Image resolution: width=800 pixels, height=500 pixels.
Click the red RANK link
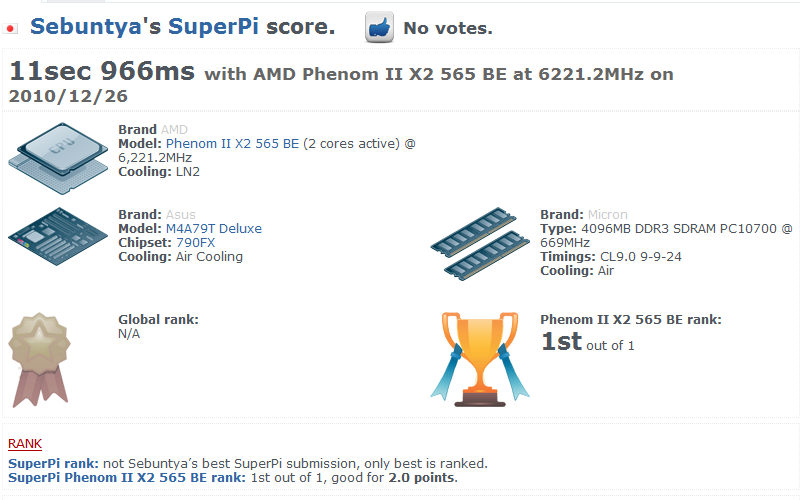tap(25, 444)
